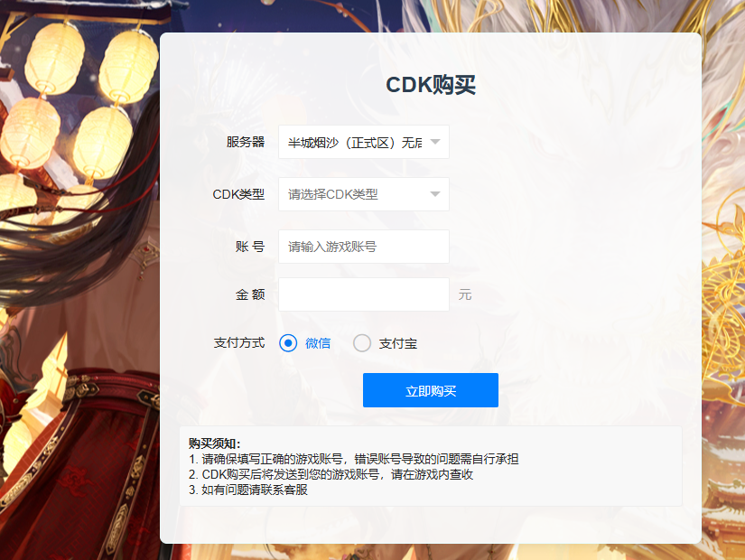745x560 pixels.
Task: Click the arrow icon in the CDK类型 dropdown
Action: (434, 194)
